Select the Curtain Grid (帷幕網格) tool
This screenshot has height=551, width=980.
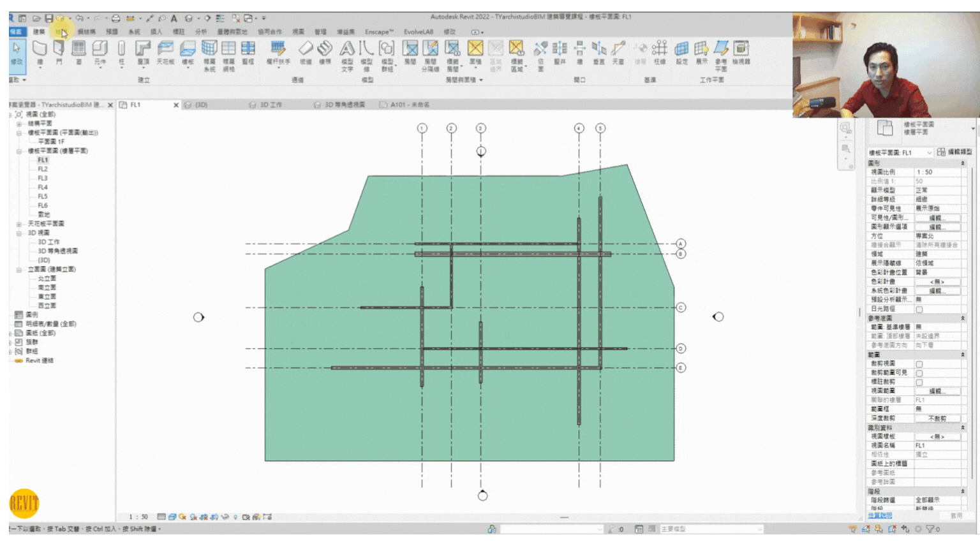[228, 55]
